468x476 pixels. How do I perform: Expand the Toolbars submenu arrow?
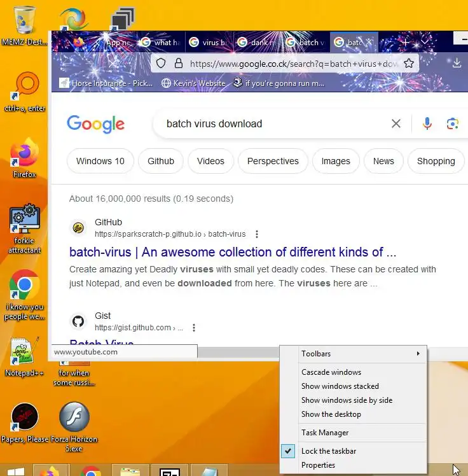[x=418, y=354]
